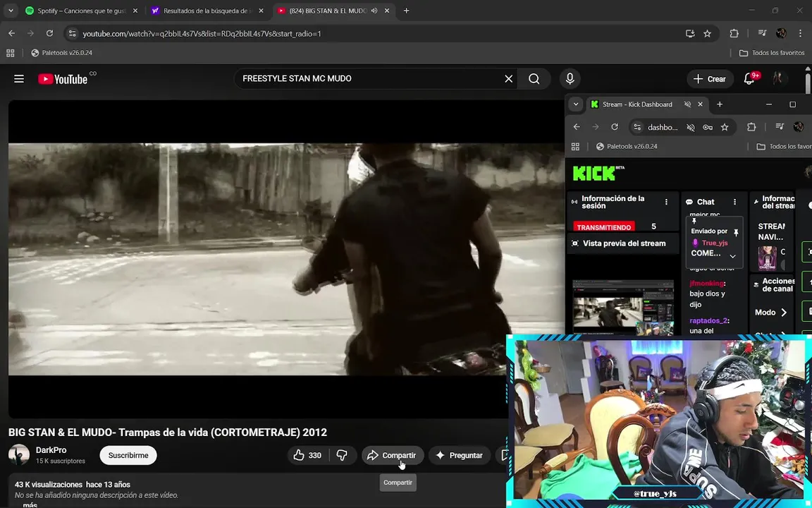Open apps grid in main bookmarks bar
The height and width of the screenshot is (508, 812).
(11, 53)
